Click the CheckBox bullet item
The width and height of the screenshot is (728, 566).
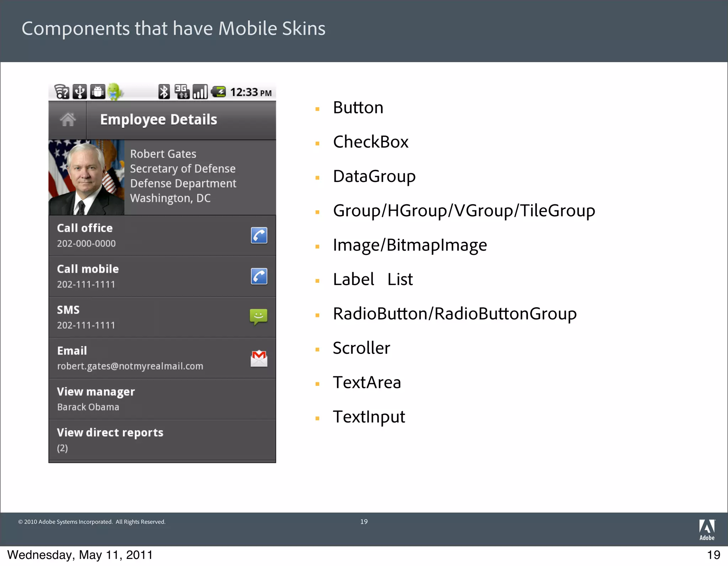pos(371,142)
